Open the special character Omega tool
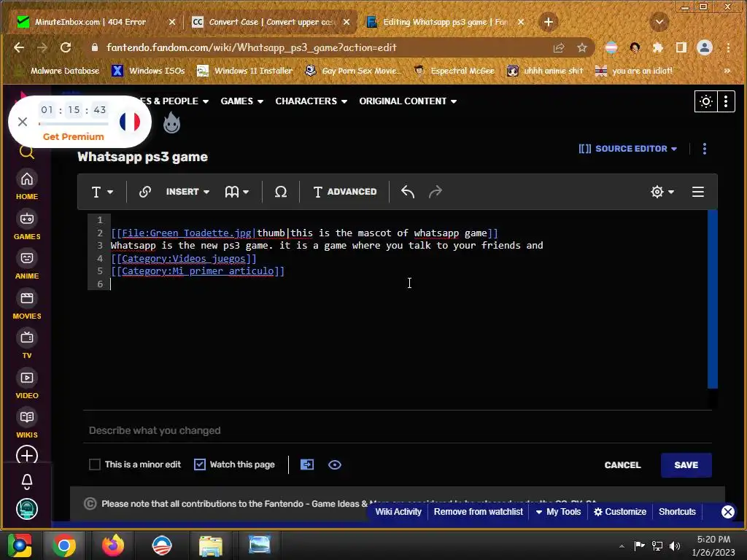 click(281, 192)
